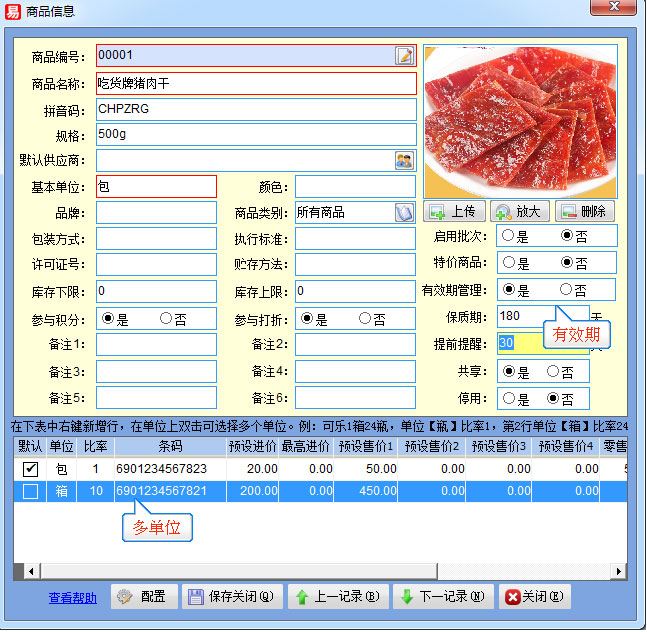
Task: Click the product photo thumbnail
Action: pos(520,119)
